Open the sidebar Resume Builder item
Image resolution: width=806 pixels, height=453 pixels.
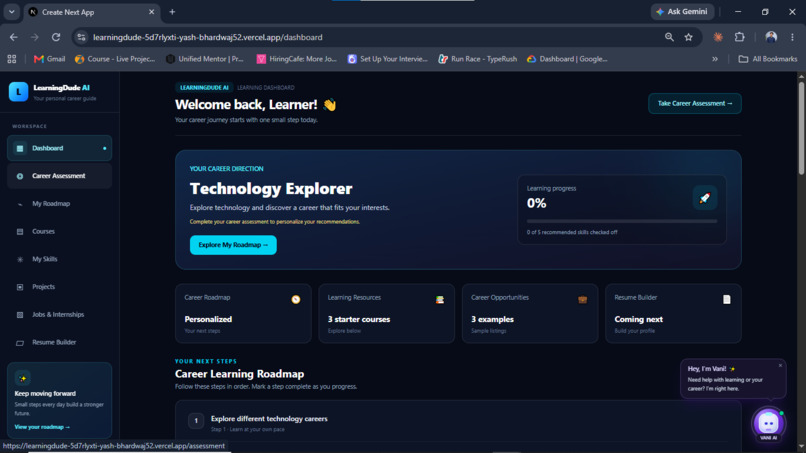pyautogui.click(x=59, y=342)
